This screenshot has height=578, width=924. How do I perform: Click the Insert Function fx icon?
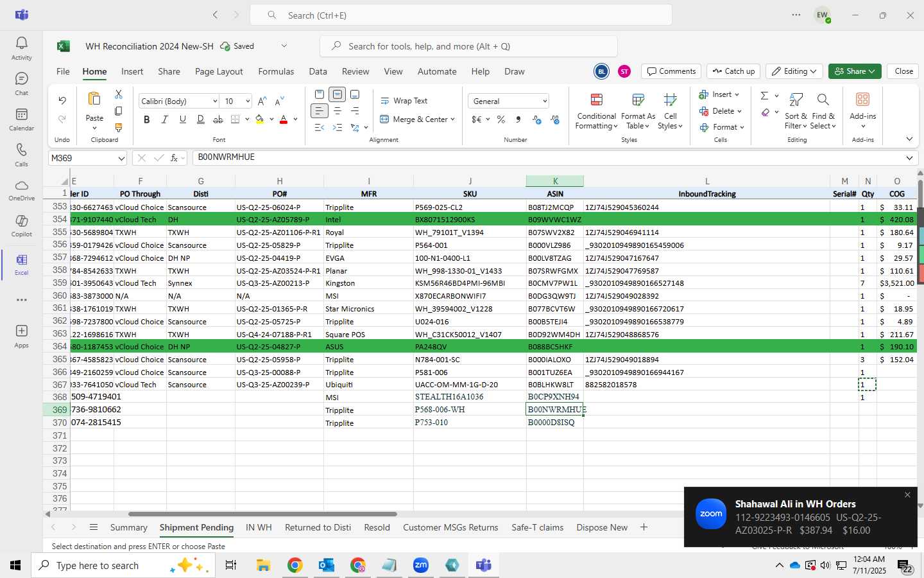click(x=174, y=158)
